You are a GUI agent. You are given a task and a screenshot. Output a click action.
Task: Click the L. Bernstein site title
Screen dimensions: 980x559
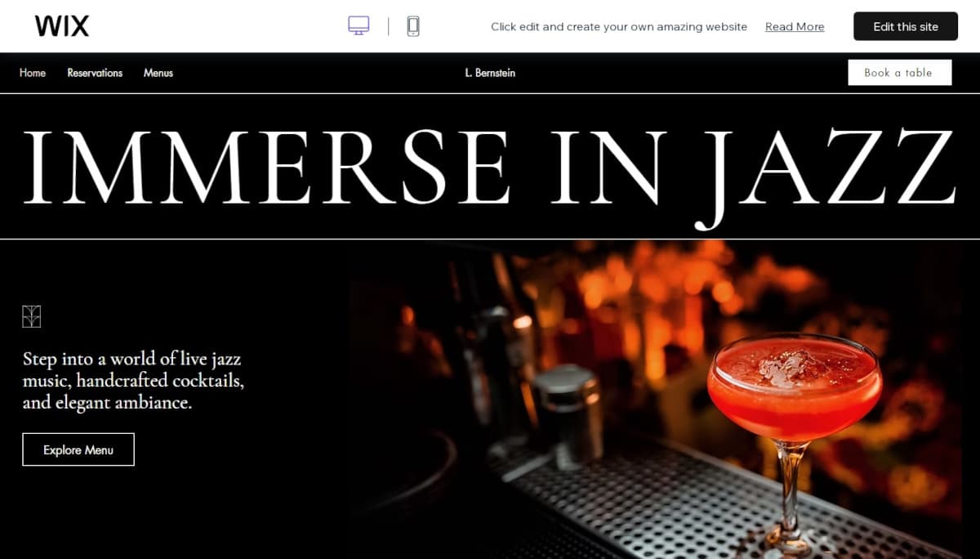(490, 73)
